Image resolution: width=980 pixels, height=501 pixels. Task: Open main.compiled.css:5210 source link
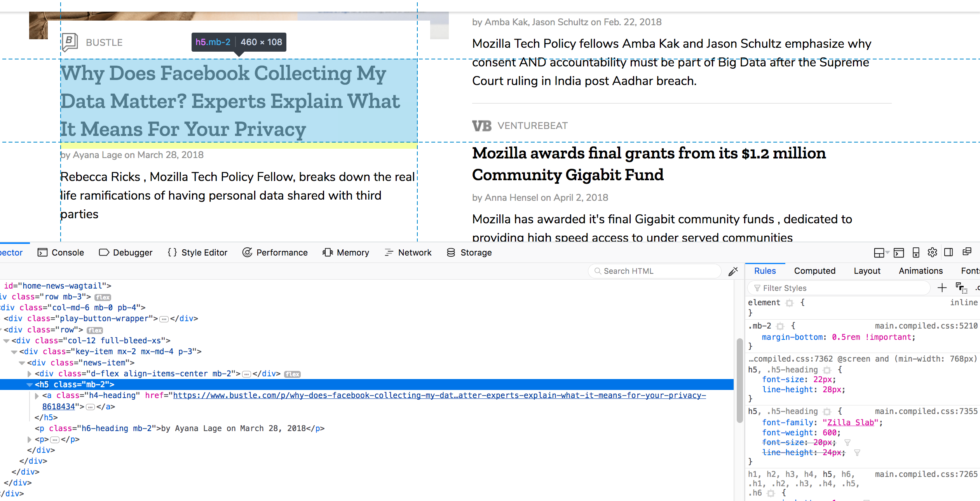click(x=926, y=326)
